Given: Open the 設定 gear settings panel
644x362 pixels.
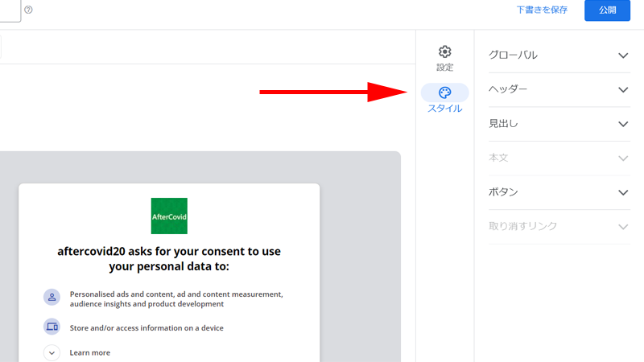Looking at the screenshot, I should [445, 58].
